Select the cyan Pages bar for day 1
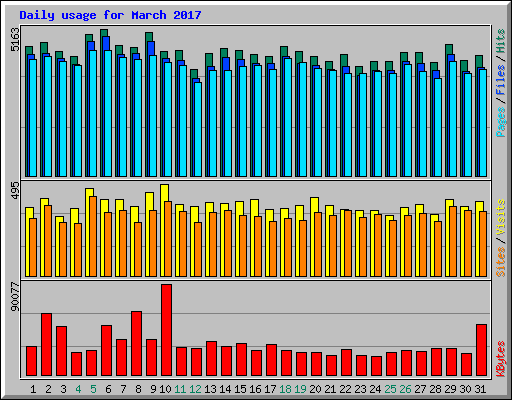Viewport: 512px width, 400px height. tap(33, 118)
